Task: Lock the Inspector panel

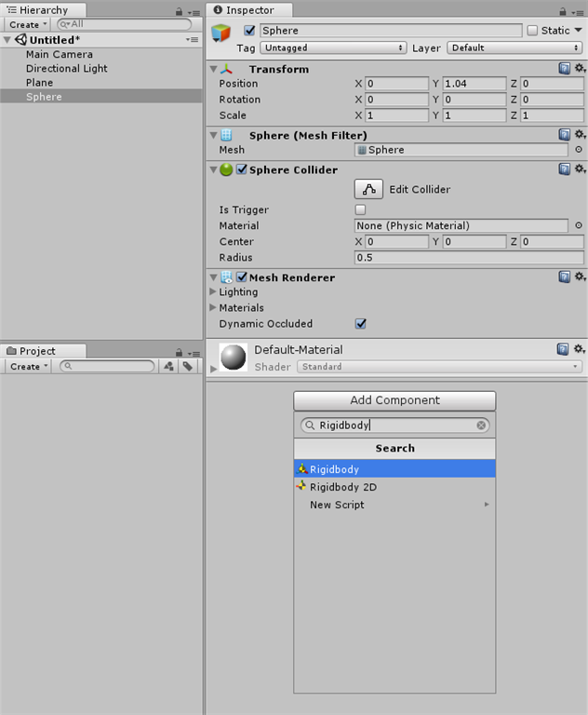Action: tap(563, 12)
